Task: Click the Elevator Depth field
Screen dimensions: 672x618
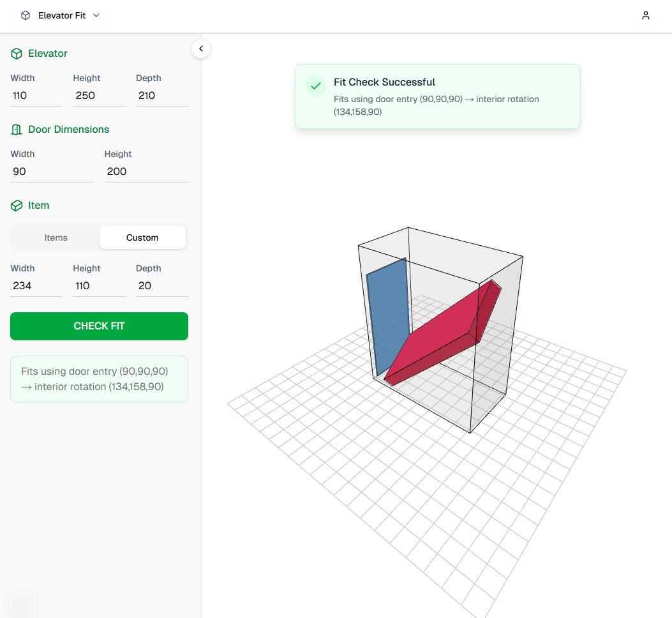Action: [161, 96]
